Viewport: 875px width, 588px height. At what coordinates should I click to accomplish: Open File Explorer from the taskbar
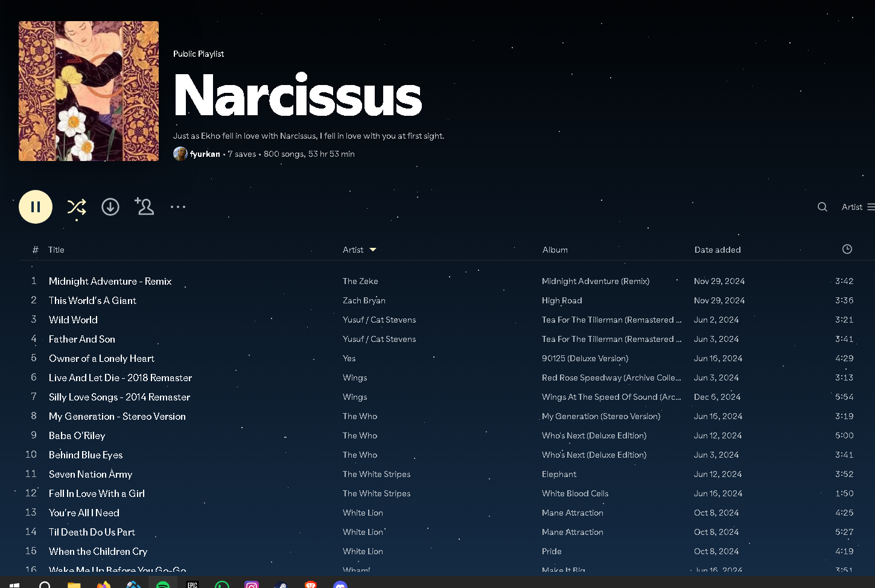[74, 584]
